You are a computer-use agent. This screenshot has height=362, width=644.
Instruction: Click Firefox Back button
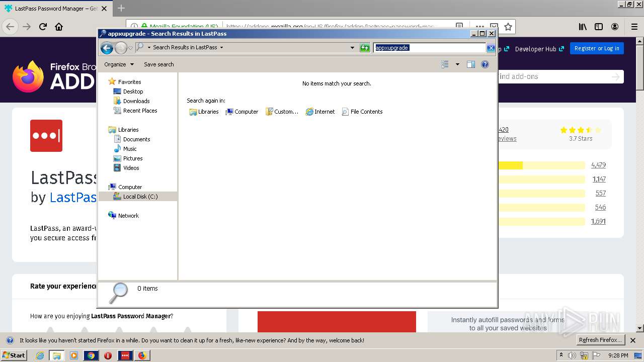point(10,27)
